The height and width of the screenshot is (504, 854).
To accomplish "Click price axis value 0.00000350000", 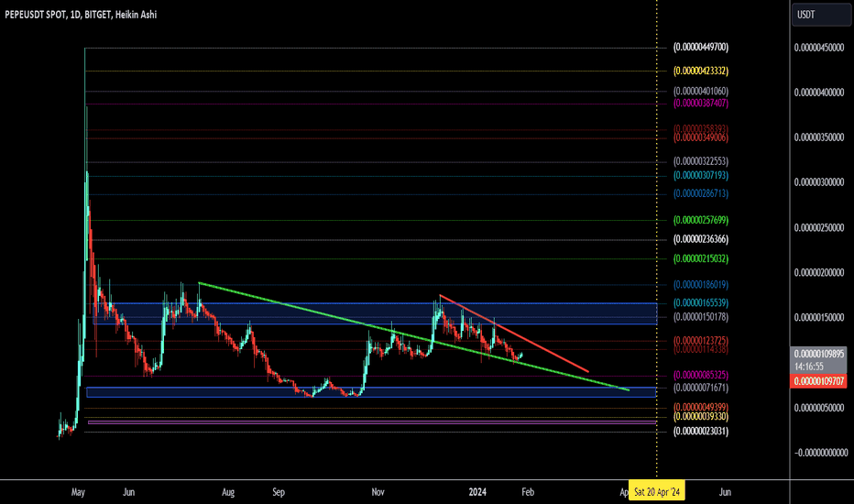I will click(818, 137).
